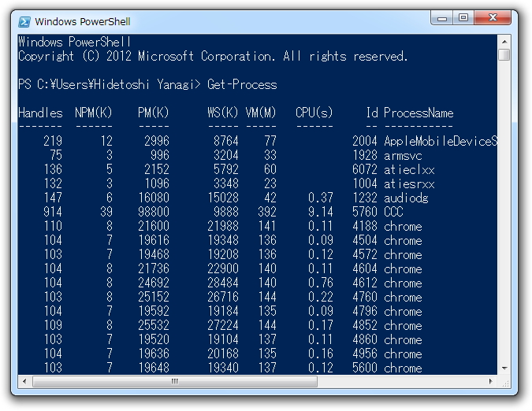Image resolution: width=532 pixels, height=411 pixels.
Task: Click chrome row with Id 4796
Action: pos(233,311)
